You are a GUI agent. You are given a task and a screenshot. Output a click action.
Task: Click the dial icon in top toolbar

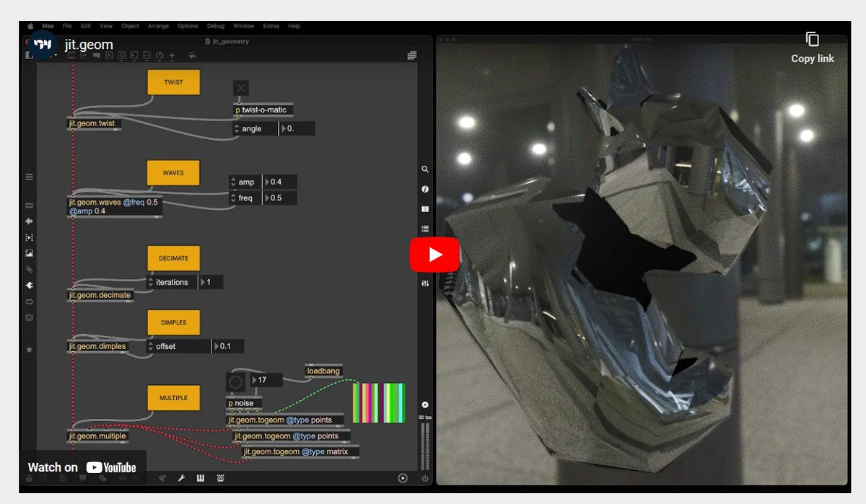coord(159,56)
